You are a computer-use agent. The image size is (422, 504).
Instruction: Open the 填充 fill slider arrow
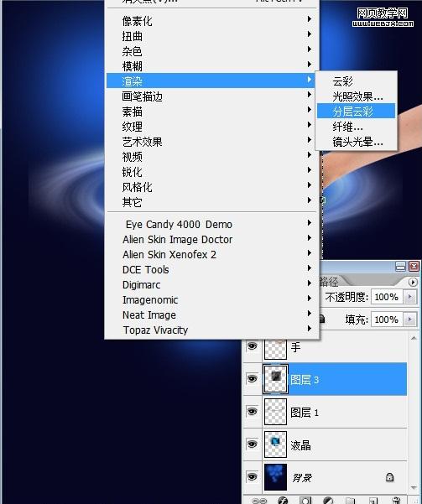tap(409, 320)
